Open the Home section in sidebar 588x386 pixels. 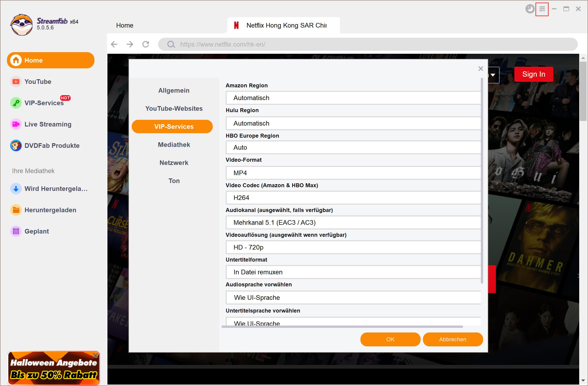pos(51,60)
